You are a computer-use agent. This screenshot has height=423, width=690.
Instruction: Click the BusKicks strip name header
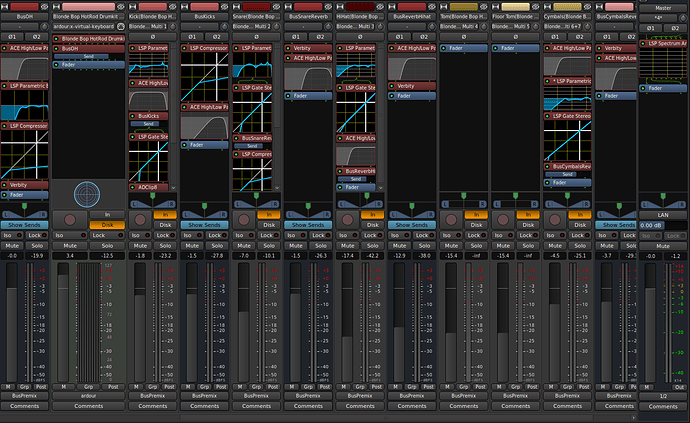pyautogui.click(x=203, y=17)
